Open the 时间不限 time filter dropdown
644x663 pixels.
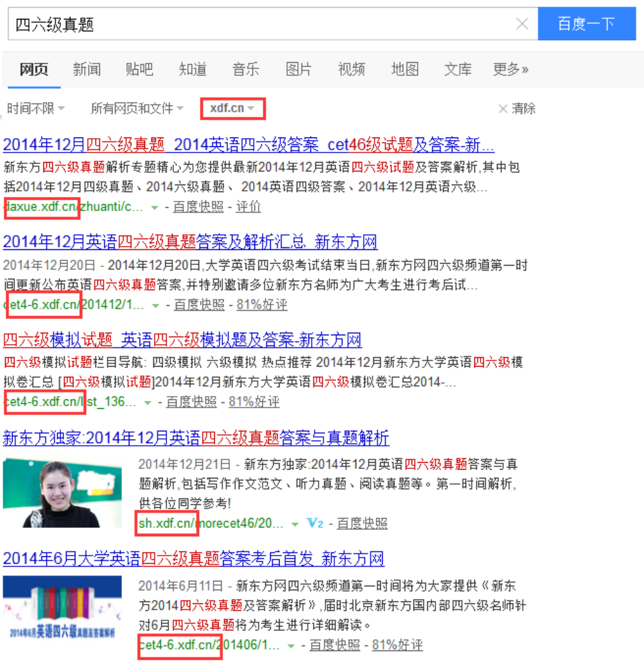click(36, 109)
